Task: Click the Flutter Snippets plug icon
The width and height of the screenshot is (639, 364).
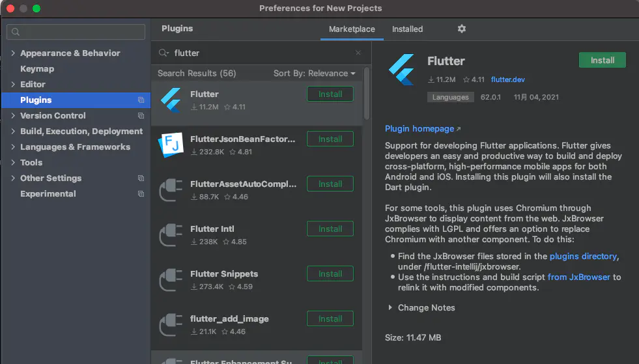Action: click(x=171, y=279)
